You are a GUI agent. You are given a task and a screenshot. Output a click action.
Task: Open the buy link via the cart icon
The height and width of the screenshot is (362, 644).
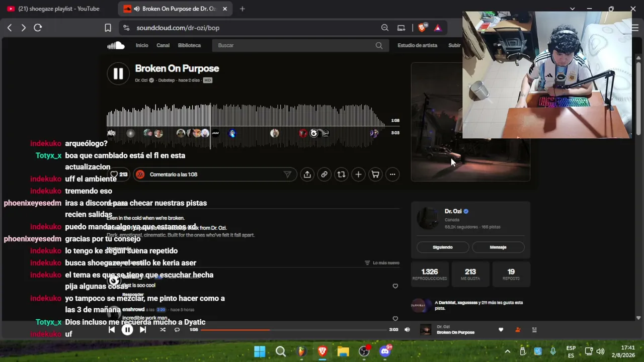tap(375, 174)
